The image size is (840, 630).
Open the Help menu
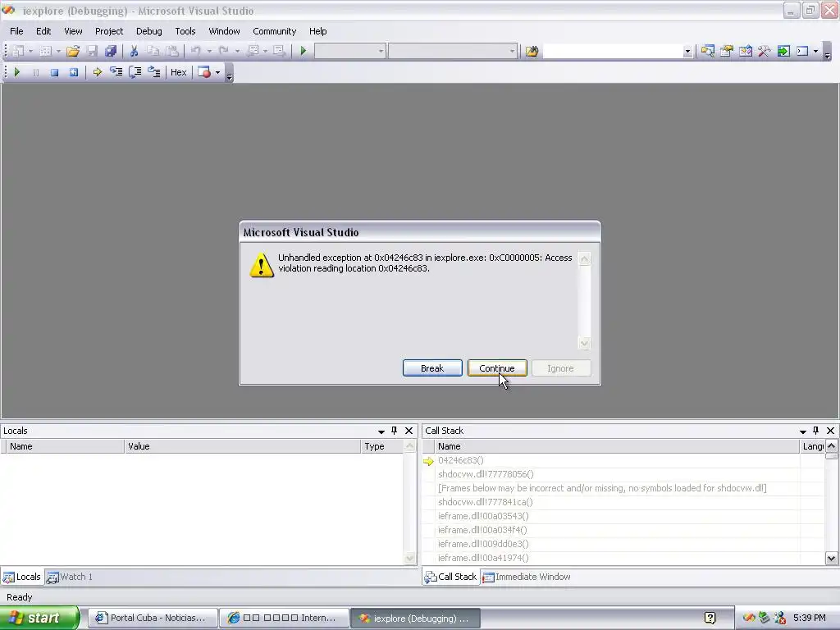[317, 31]
